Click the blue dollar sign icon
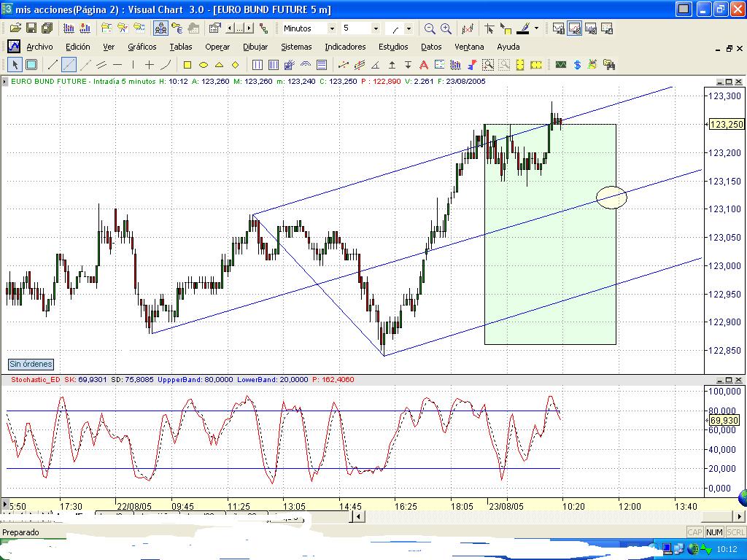Image resolution: width=747 pixels, height=560 pixels. click(578, 65)
